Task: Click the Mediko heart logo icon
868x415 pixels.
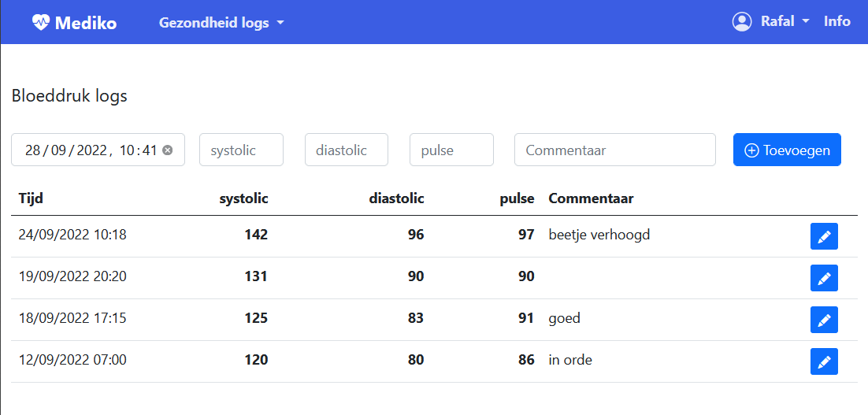Action: pyautogui.click(x=40, y=23)
